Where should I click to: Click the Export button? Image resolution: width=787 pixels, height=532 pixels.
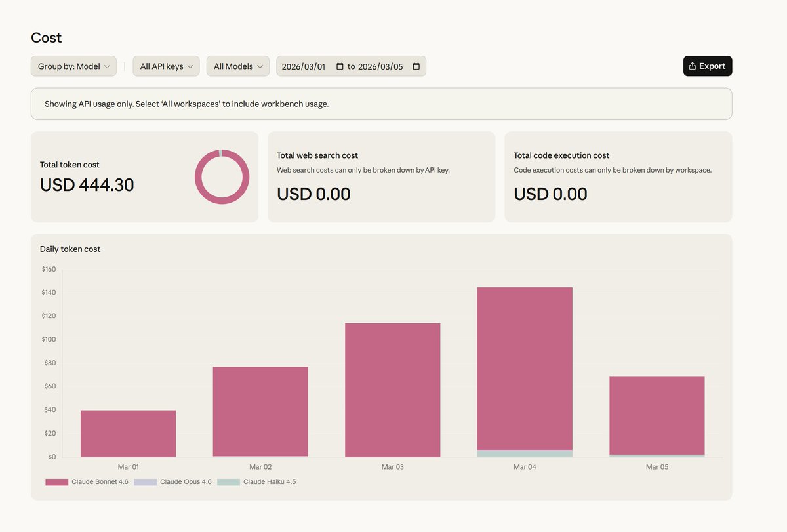pyautogui.click(x=707, y=66)
